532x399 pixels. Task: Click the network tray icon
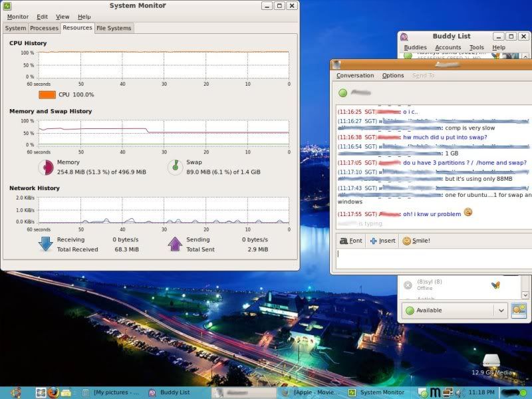[448, 393]
